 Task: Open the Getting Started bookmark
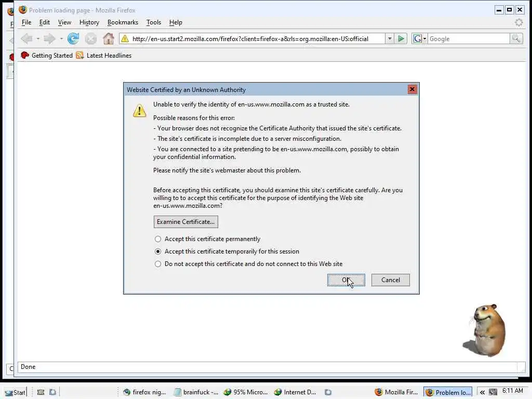(x=47, y=55)
